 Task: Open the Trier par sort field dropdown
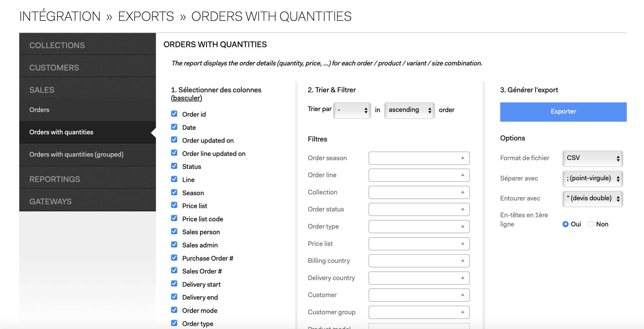click(x=352, y=110)
